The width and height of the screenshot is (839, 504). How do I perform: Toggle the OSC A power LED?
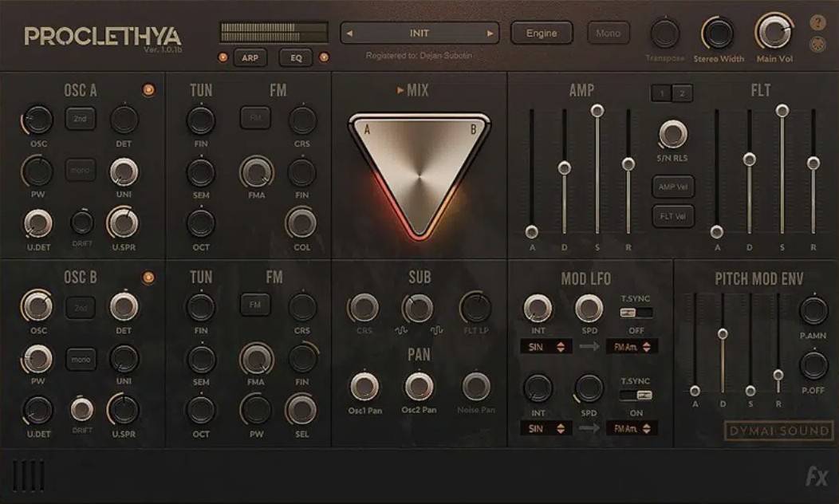[148, 90]
